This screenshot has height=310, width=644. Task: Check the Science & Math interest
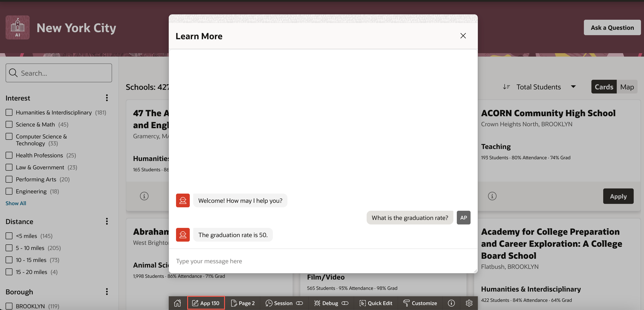click(9, 124)
